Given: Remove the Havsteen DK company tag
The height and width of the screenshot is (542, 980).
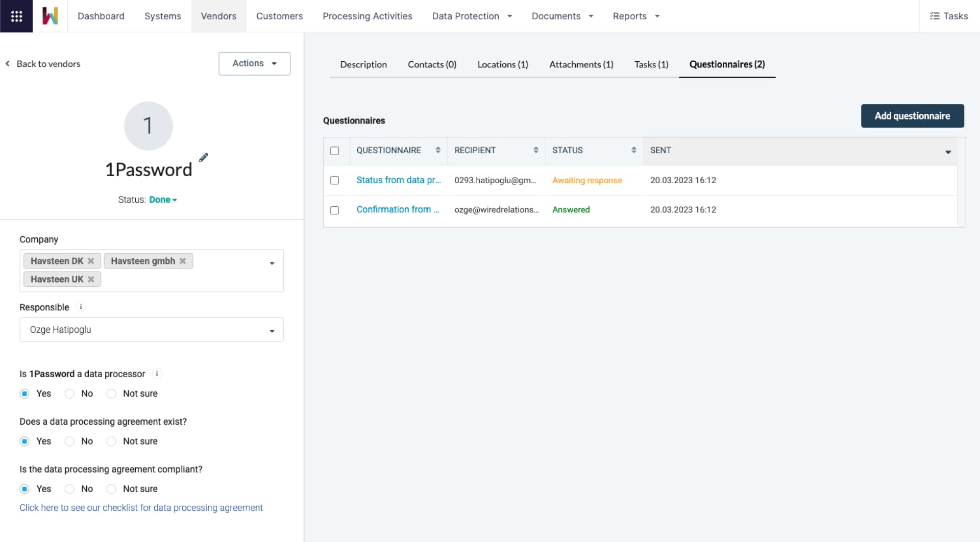Looking at the screenshot, I should point(91,261).
